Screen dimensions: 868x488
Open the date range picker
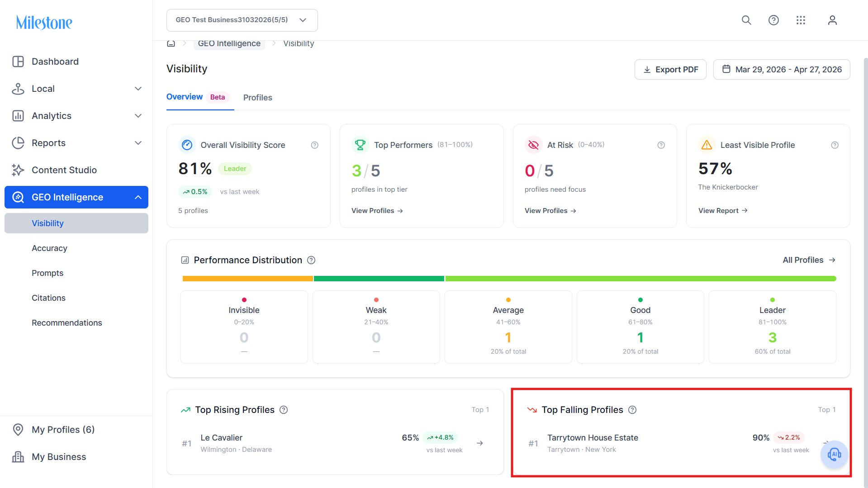click(x=782, y=70)
